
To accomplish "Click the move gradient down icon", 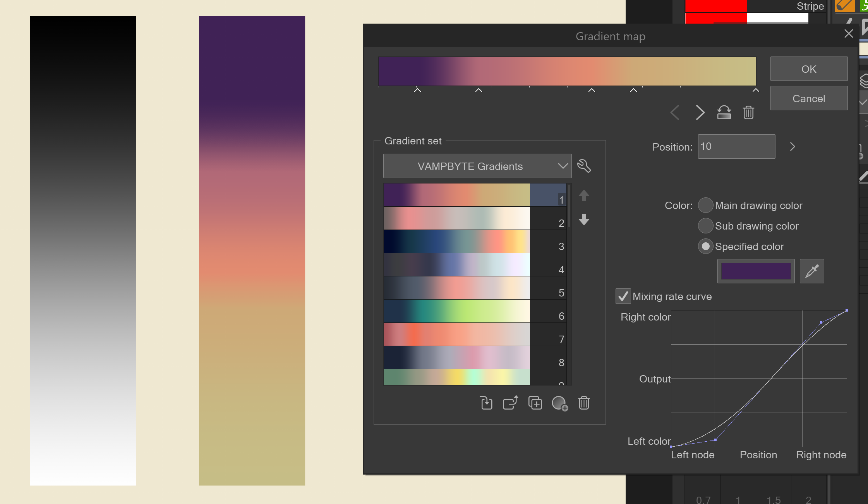I will tap(585, 220).
